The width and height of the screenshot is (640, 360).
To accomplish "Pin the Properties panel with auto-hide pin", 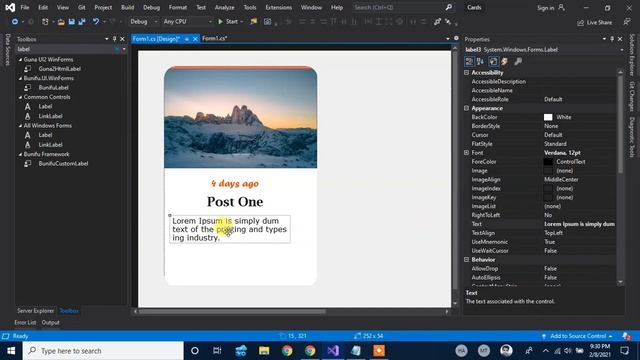I will (x=612, y=39).
